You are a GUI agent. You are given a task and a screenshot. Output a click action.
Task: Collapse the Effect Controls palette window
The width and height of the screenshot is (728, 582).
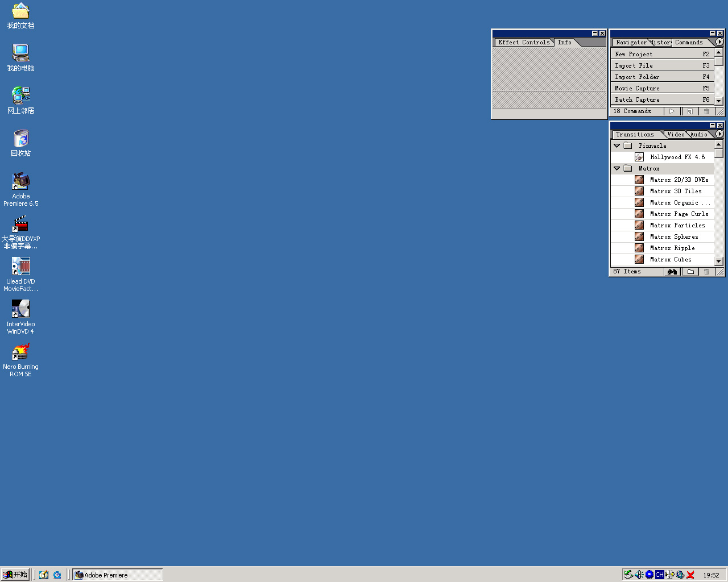coord(595,33)
